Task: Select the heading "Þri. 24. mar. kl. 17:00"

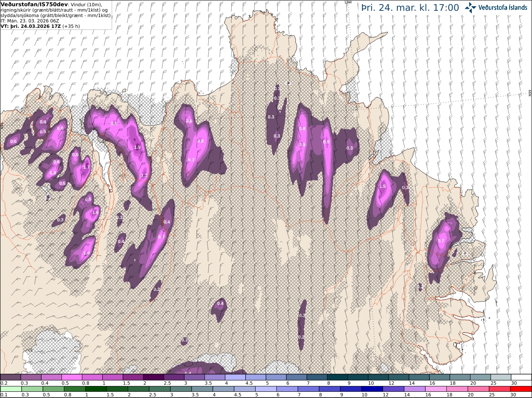Action: (410, 7)
